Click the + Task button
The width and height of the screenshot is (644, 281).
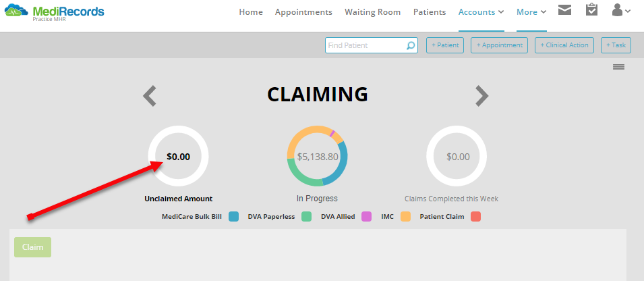coord(616,45)
